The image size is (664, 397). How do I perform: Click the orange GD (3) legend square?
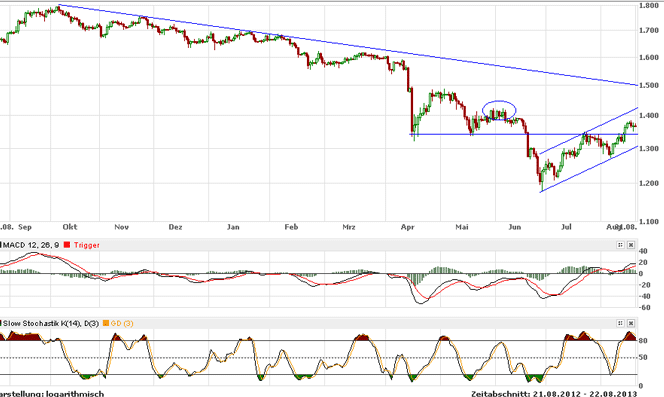coord(106,323)
